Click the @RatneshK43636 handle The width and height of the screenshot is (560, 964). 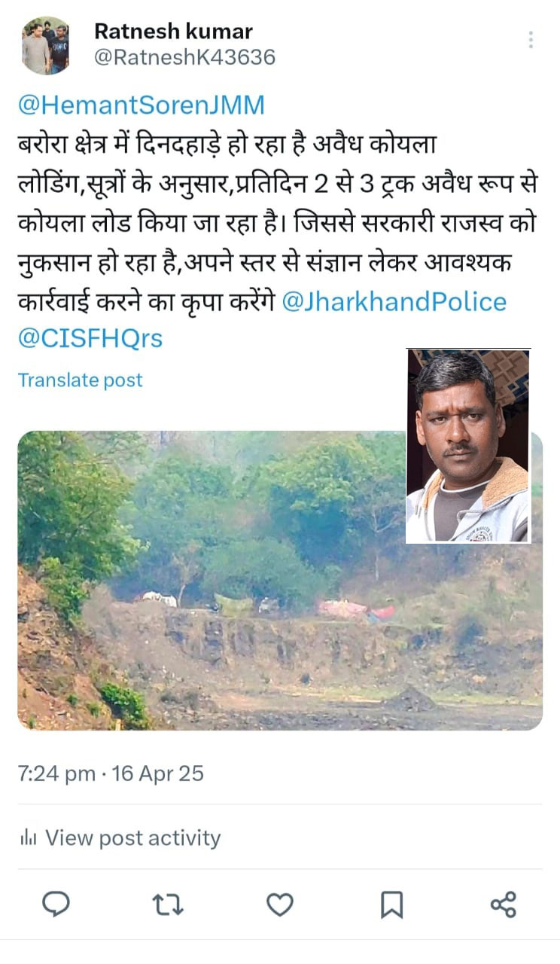pos(184,57)
